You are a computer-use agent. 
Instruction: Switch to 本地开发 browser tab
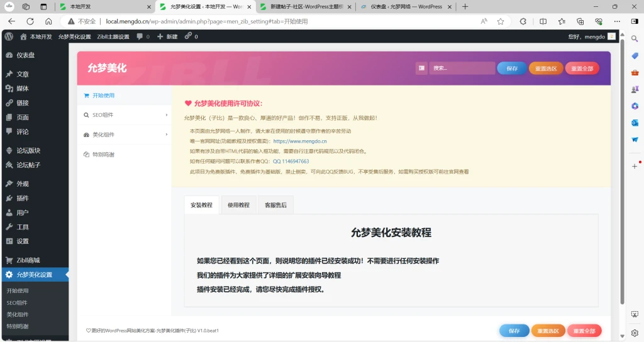(x=105, y=6)
